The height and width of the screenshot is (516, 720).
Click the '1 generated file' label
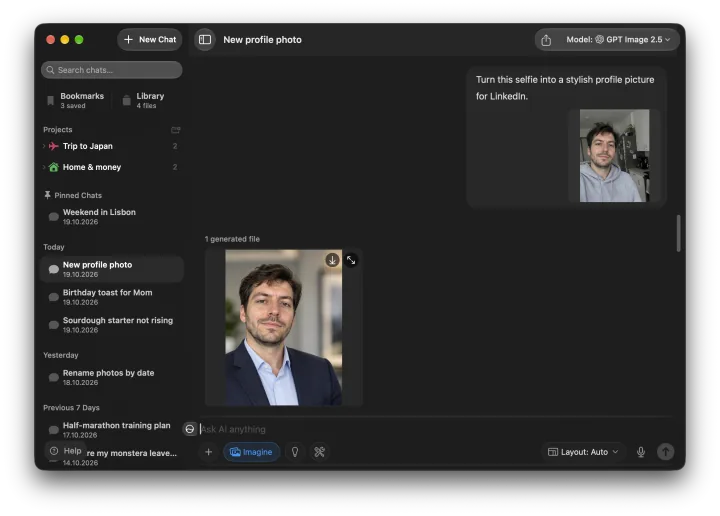pos(232,239)
